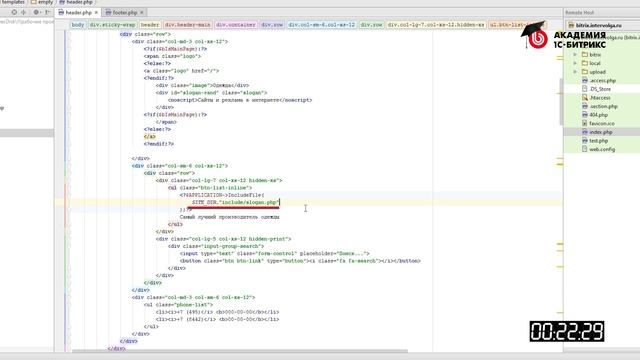Switch to the footer.php editor tab
This screenshot has height=360, width=640.
125,13
